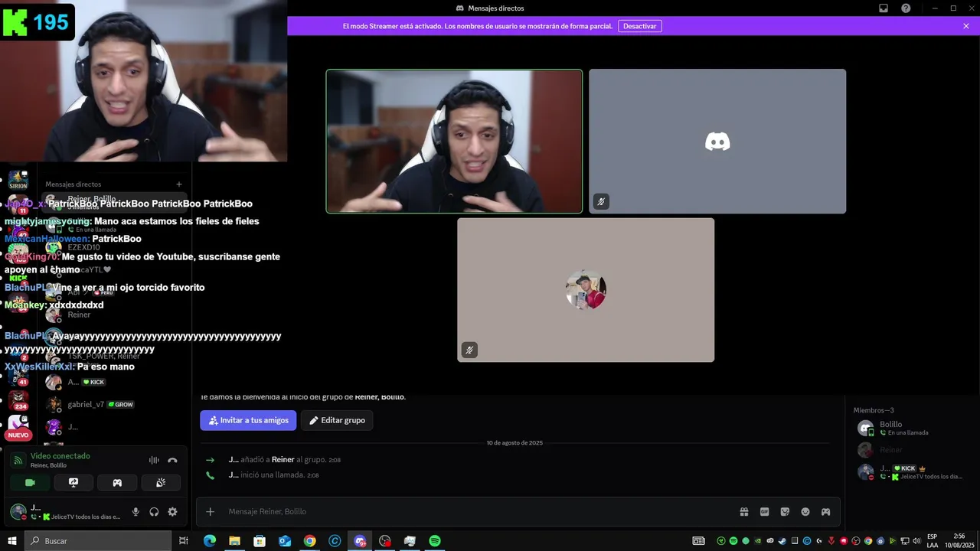980x551 pixels.
Task: Open the help question mark icon
Action: (906, 8)
